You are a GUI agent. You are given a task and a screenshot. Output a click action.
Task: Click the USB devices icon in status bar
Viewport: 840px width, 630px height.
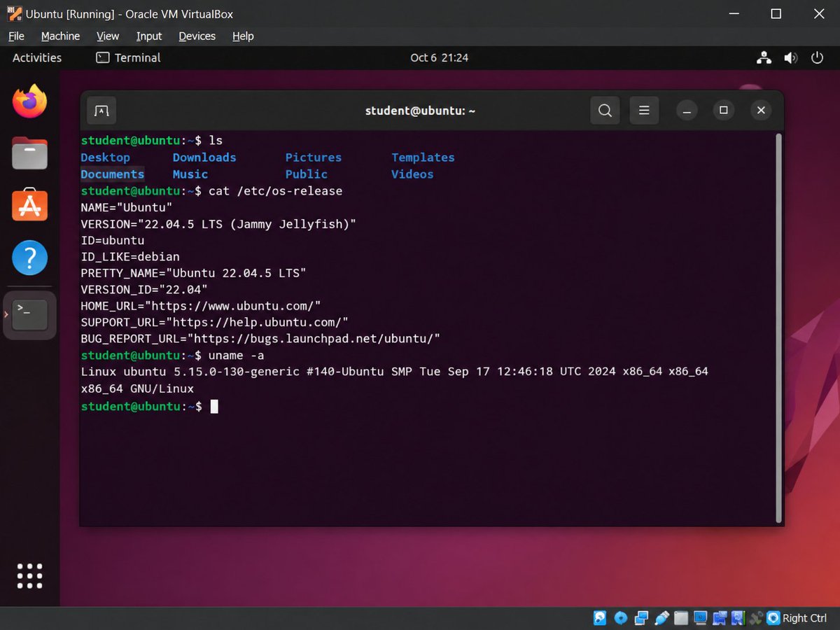coord(662,618)
